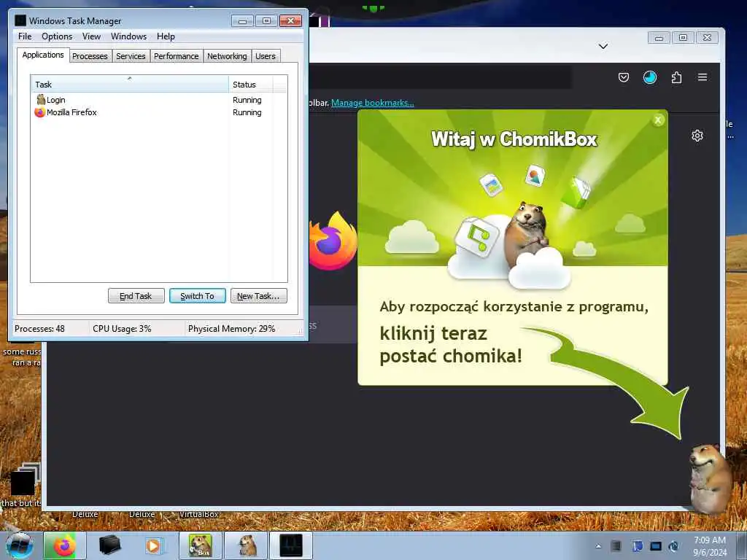Click the hamster icon beside the Login task
The image size is (747, 560).
(41, 99)
